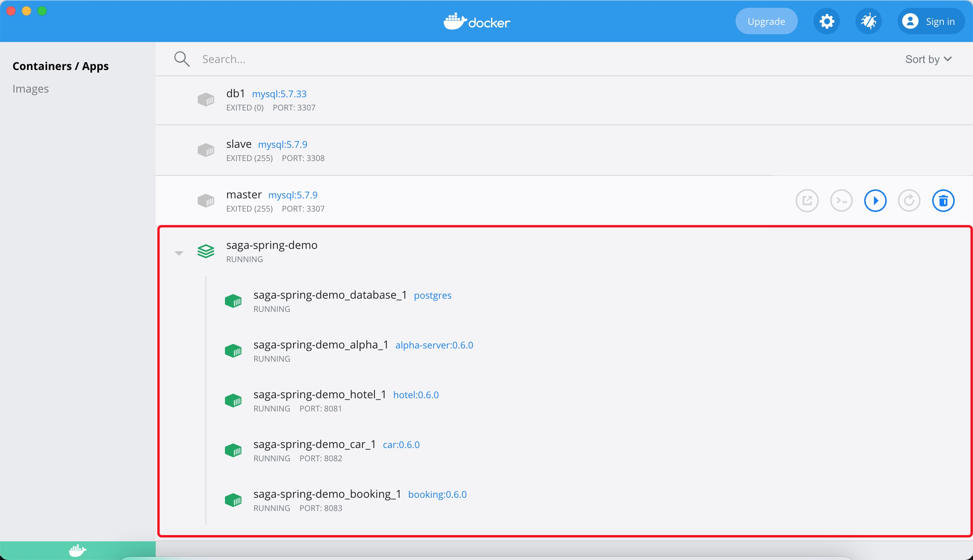Open the mysql:5.7.33 image link
Image resolution: width=973 pixels, height=560 pixels.
click(279, 94)
